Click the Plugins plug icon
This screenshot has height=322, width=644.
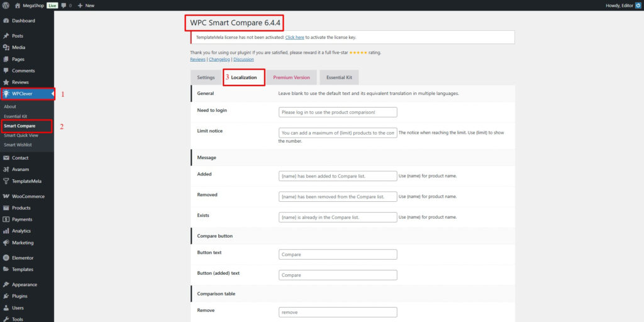click(6, 296)
